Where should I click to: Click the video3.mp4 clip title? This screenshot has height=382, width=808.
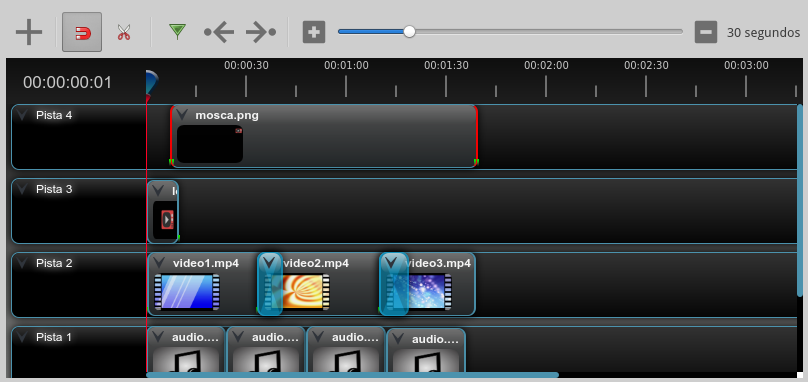pyautogui.click(x=438, y=263)
